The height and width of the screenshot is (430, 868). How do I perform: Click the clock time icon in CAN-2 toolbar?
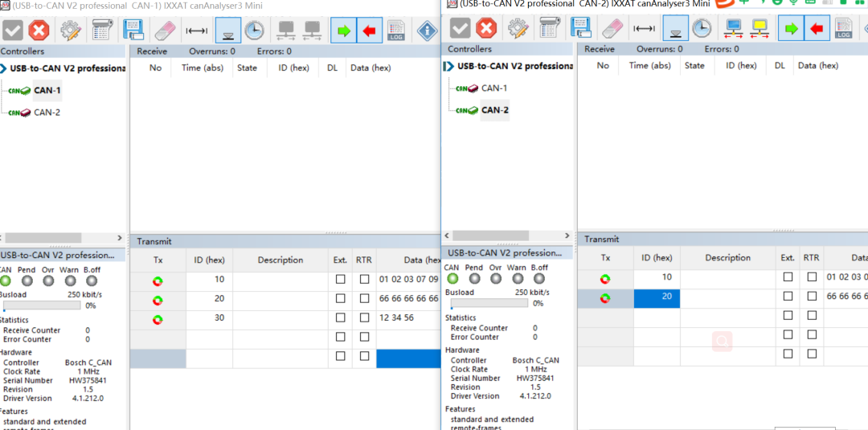click(x=702, y=27)
